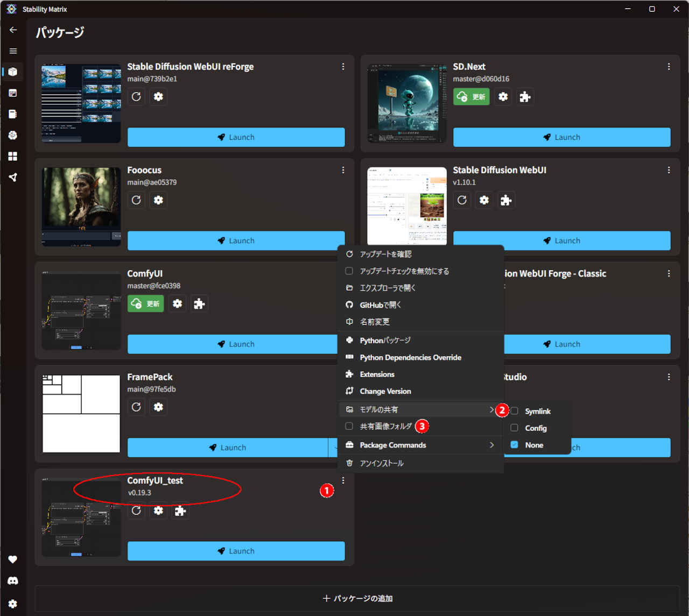689x616 pixels.
Task: Open the Workflows paper-plane icon
Action: (13, 177)
